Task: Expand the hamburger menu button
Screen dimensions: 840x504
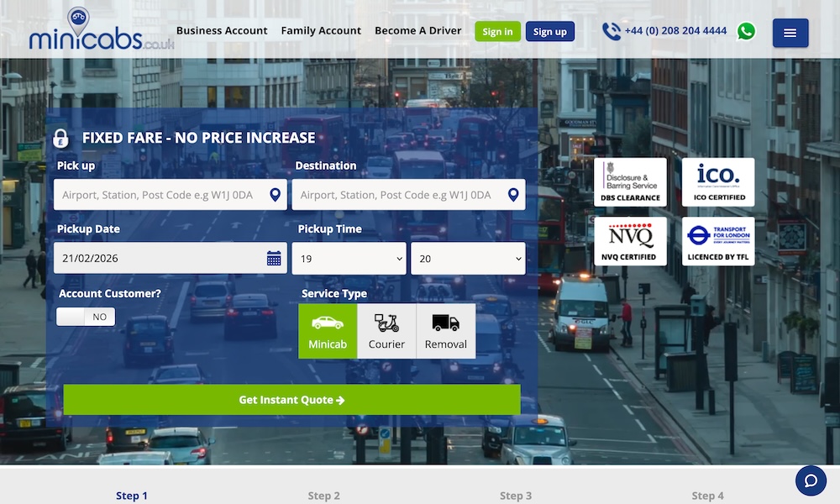Action: pos(790,33)
